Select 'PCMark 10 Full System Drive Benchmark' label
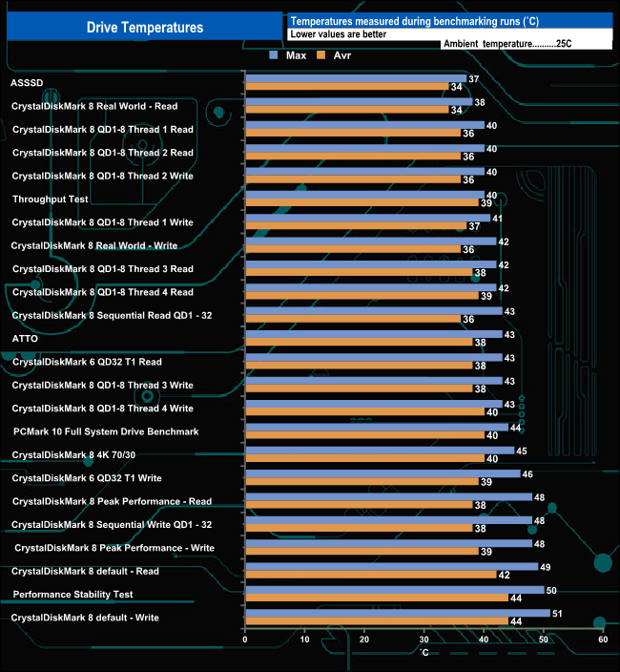Screen dimensions: 620x672 coord(106,431)
